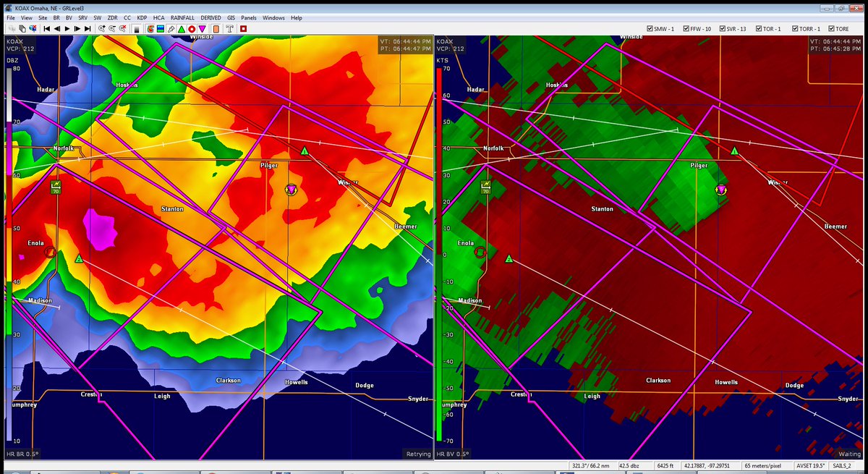Click the wrench settings toolbar icon
The height and width of the screenshot is (474, 868).
(x=171, y=29)
